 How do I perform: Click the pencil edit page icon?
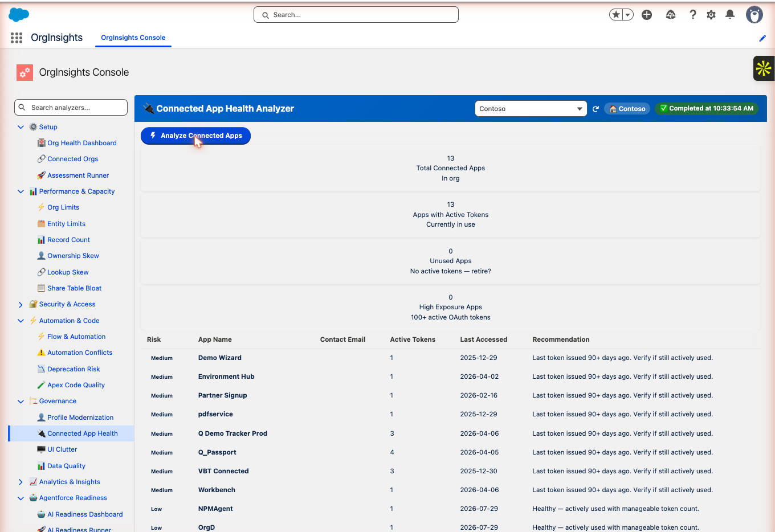[762, 38]
